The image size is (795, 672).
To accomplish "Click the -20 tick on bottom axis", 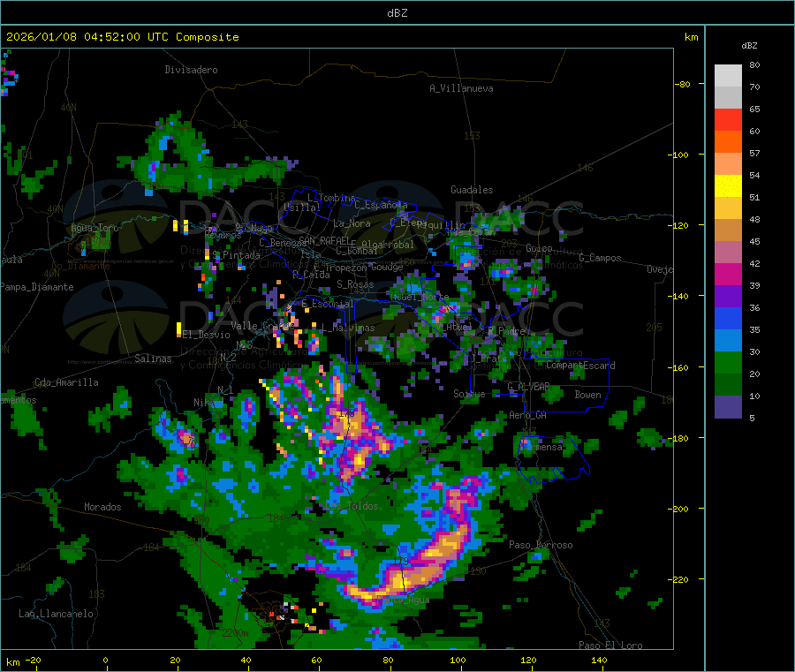I will click(x=34, y=660).
